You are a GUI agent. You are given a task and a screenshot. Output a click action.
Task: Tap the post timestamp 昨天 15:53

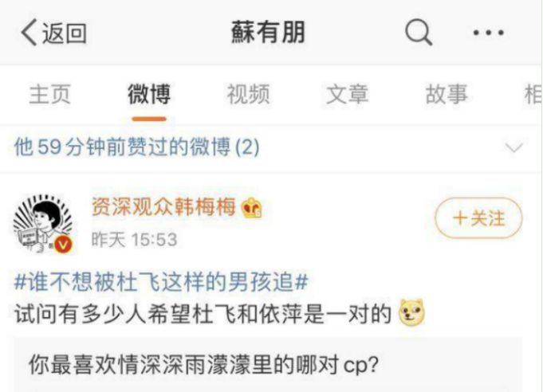point(134,239)
